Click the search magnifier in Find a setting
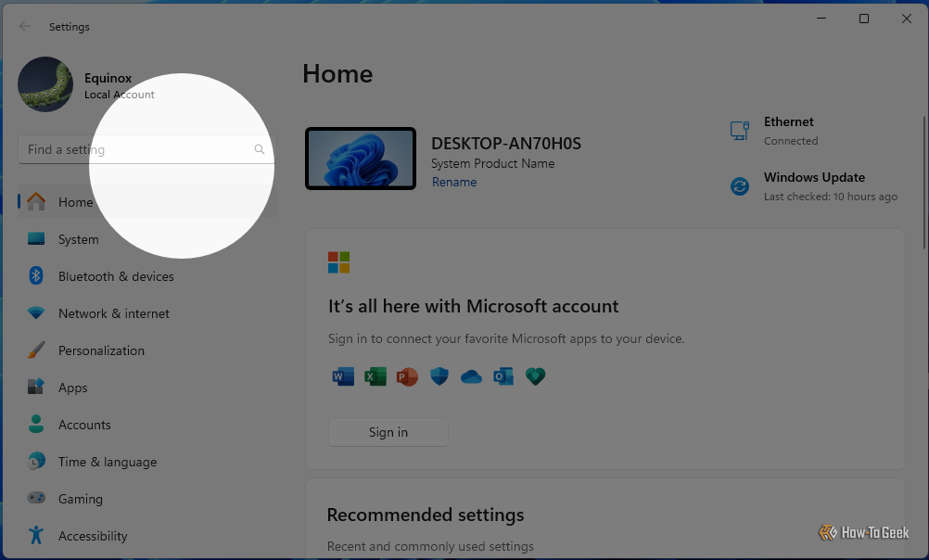This screenshot has height=560, width=929. pos(260,148)
